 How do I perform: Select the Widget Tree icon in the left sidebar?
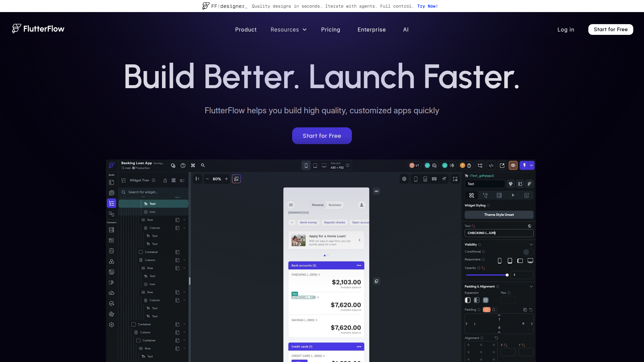pyautogui.click(x=111, y=203)
